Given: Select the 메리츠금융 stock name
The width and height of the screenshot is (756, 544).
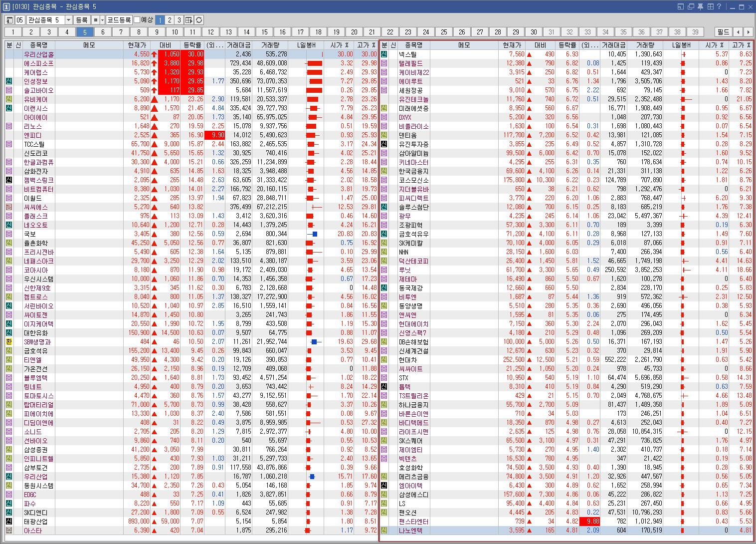Looking at the screenshot, I should [414, 477].
